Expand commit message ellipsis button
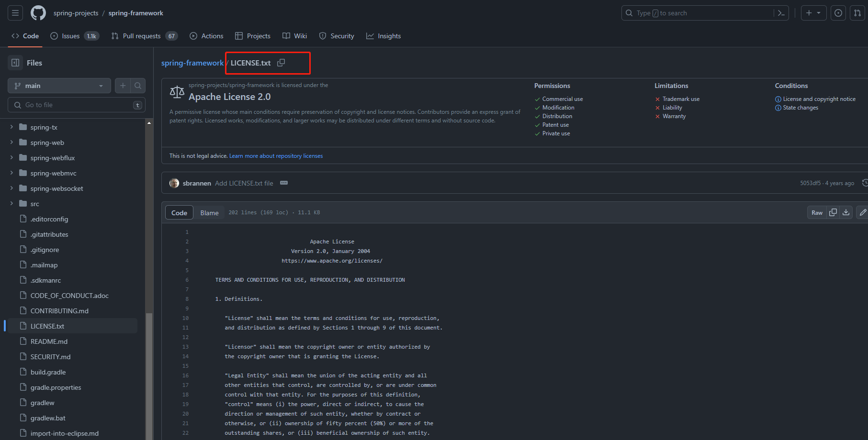The height and width of the screenshot is (440, 868). [284, 183]
